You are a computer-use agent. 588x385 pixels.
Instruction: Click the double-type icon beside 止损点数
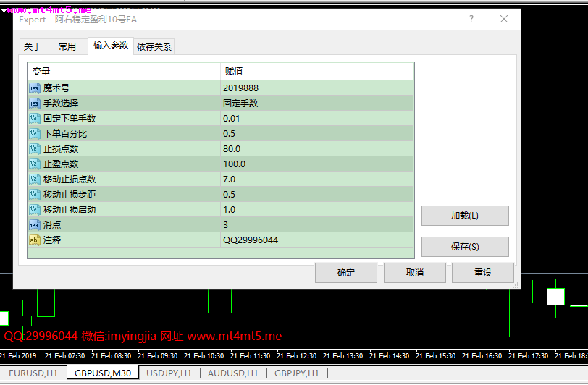pyautogui.click(x=34, y=149)
